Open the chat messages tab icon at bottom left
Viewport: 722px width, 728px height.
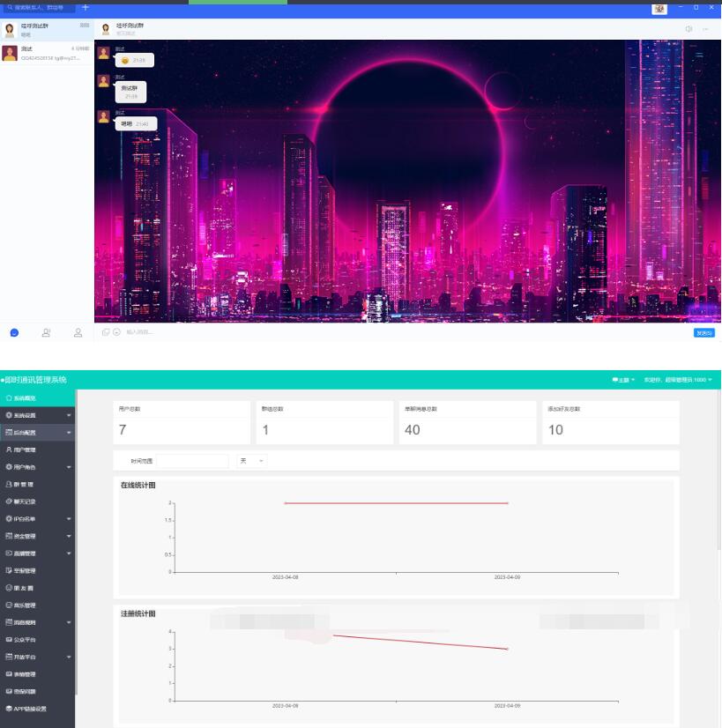(14, 332)
